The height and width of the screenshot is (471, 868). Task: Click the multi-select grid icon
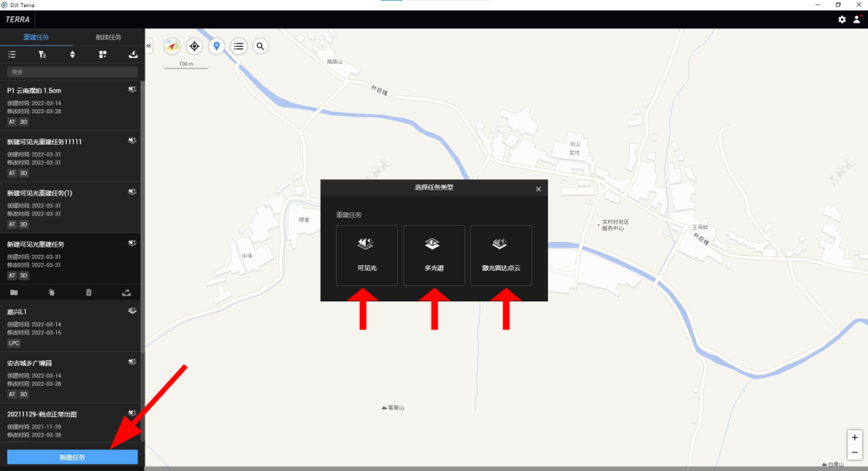click(102, 54)
